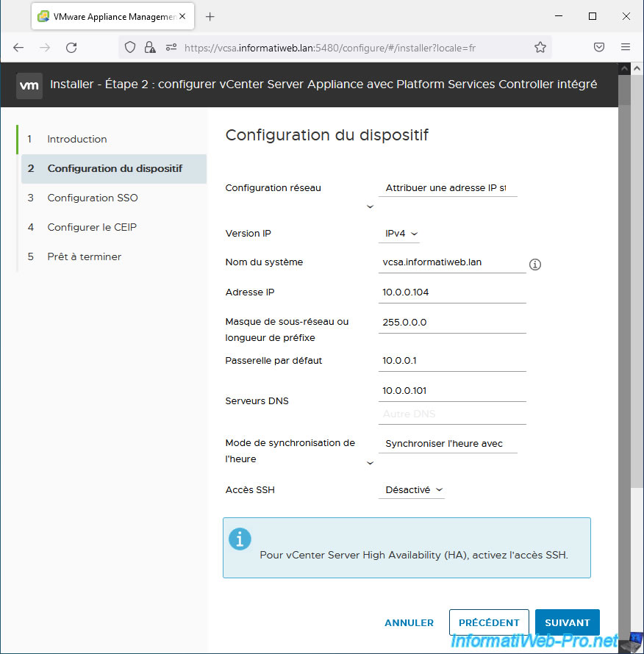Screen dimensions: 644x654
Task: Click the padlock site security icon
Action: (150, 48)
